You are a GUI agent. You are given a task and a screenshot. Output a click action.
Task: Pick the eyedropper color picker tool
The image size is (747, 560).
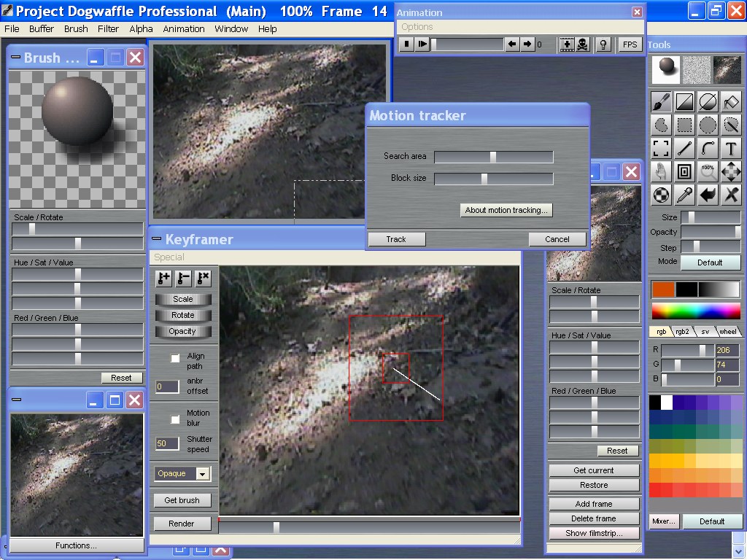pos(684,195)
